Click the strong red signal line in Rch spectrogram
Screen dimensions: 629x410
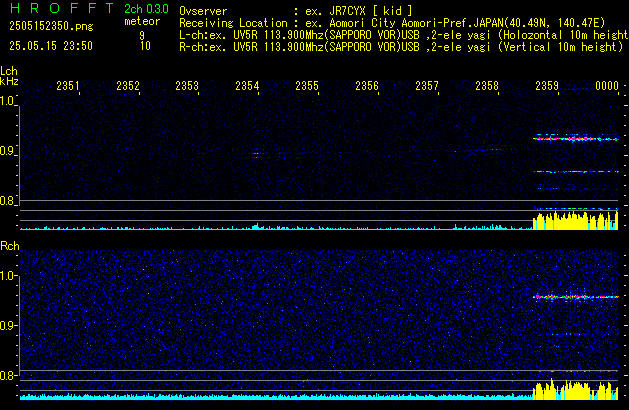576,297
